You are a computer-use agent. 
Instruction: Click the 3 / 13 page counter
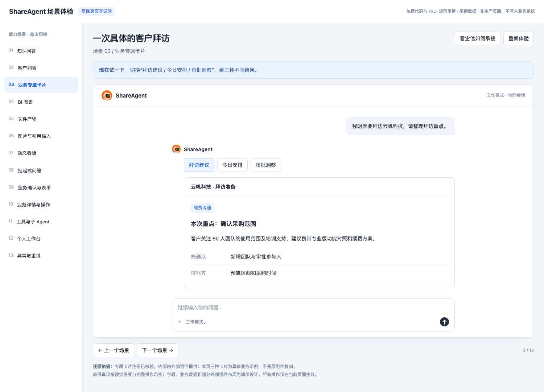click(x=528, y=350)
